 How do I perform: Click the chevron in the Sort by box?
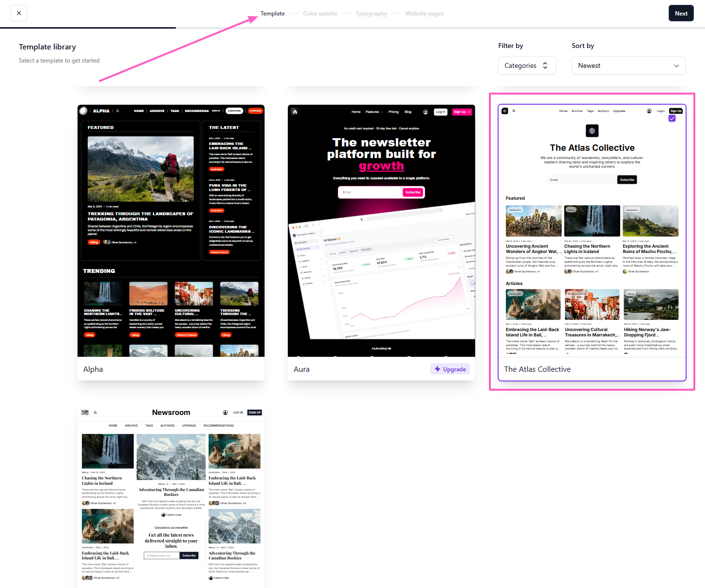click(x=676, y=65)
